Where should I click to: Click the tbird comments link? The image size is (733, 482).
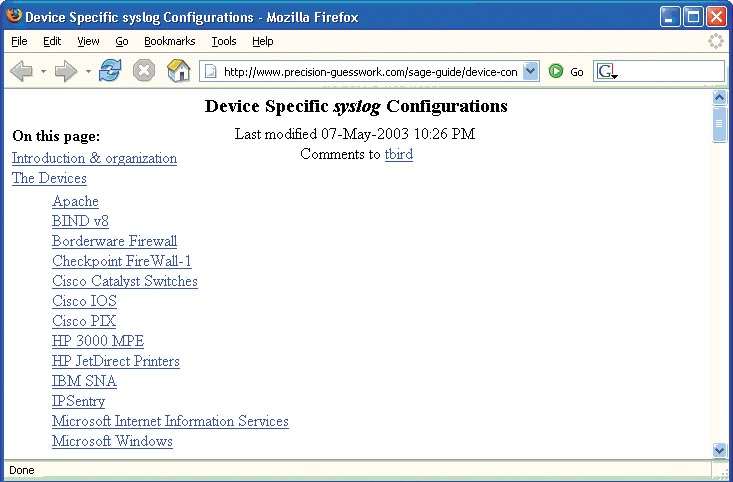(x=399, y=154)
